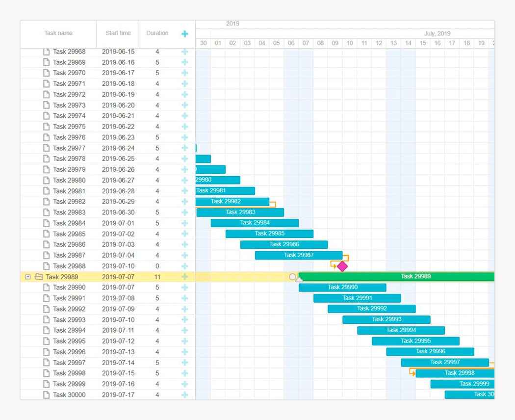Click the July, 2019 timeline scale header
Image resolution: width=515 pixels, height=420 pixels.
coord(437,34)
